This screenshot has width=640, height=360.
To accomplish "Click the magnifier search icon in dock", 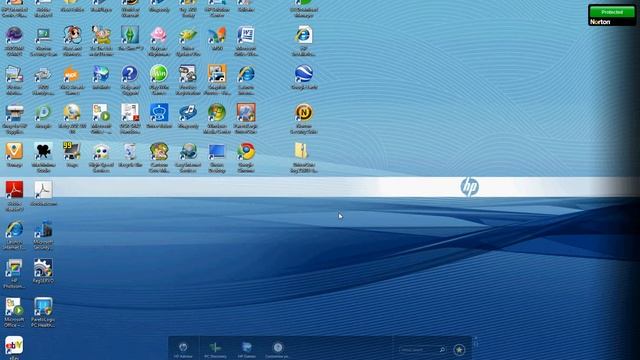I will 442,350.
